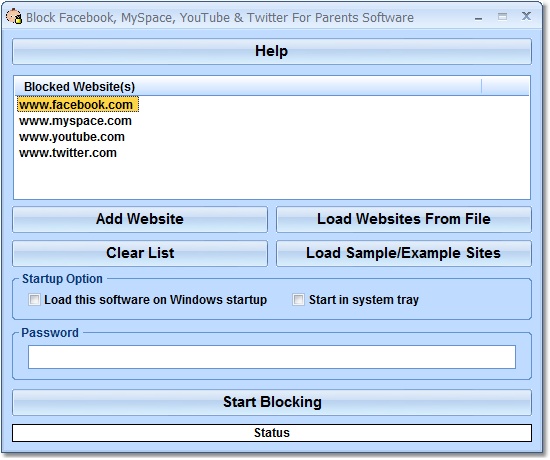
Task: Click the Start Blocking button
Action: coord(272,402)
